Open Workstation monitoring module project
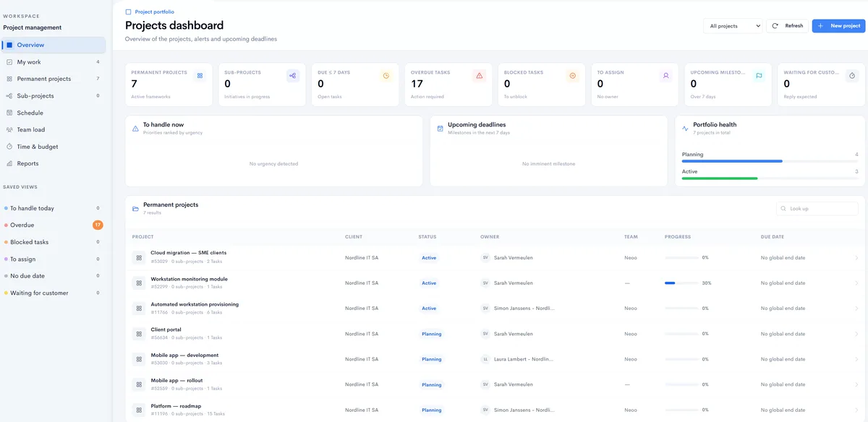Viewport: 868px width, 422px height. point(189,279)
